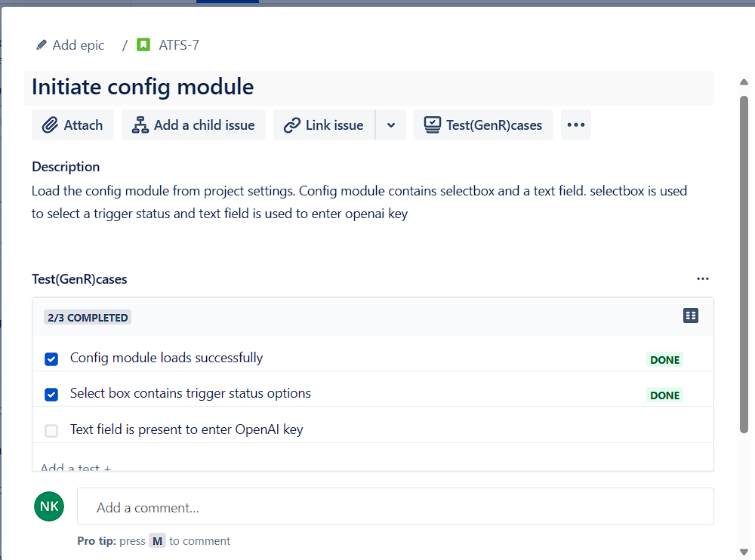Uncheck Config module loads successfully
This screenshot has width=755, height=560.
pos(51,359)
